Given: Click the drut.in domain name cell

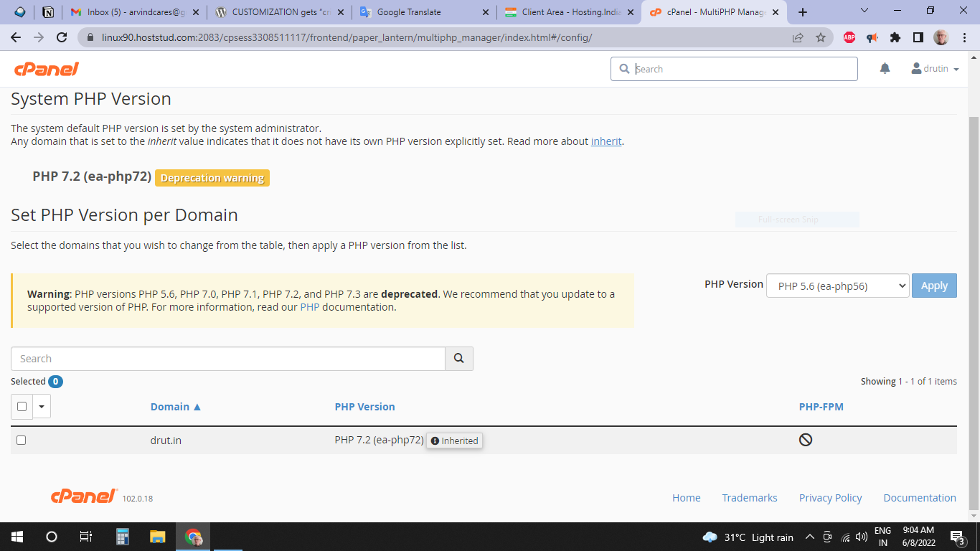Looking at the screenshot, I should click(x=166, y=441).
